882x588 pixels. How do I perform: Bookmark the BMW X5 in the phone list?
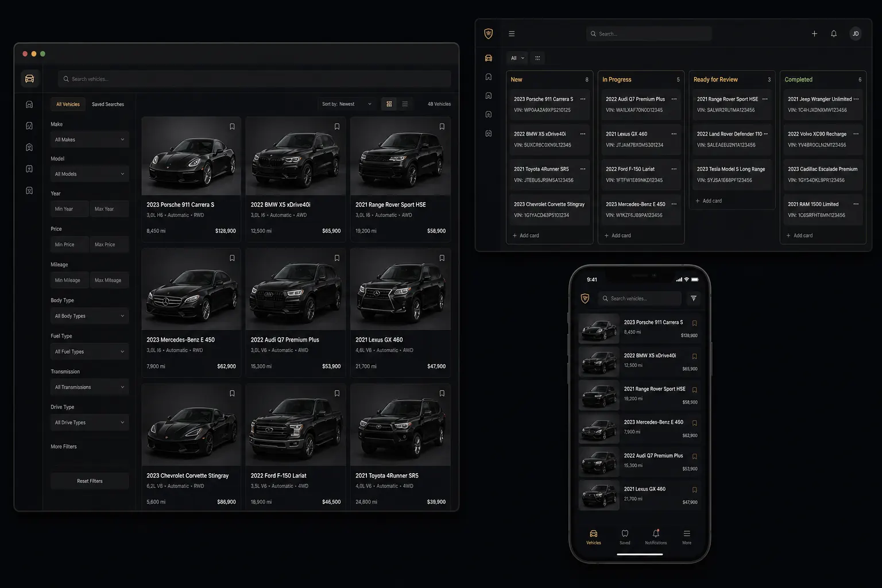(695, 357)
